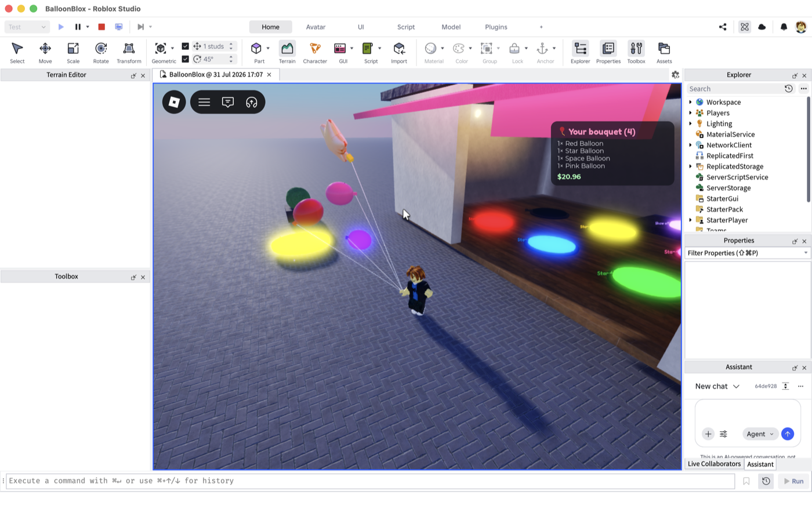This screenshot has width=812, height=509.
Task: Close the BalloonBlox viewport tab
Action: tap(269, 75)
